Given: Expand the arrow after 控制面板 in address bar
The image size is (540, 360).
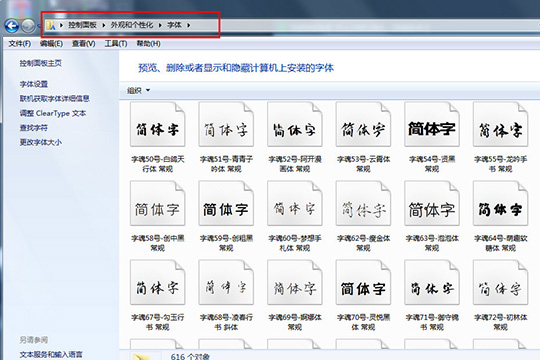Looking at the screenshot, I should coord(104,25).
